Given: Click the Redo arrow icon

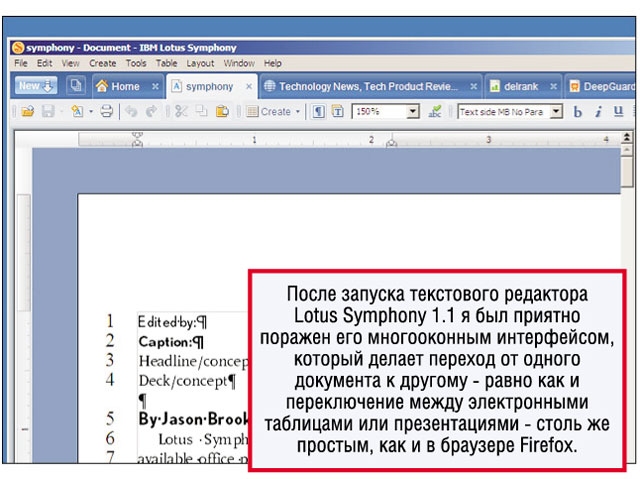Looking at the screenshot, I should [x=151, y=111].
